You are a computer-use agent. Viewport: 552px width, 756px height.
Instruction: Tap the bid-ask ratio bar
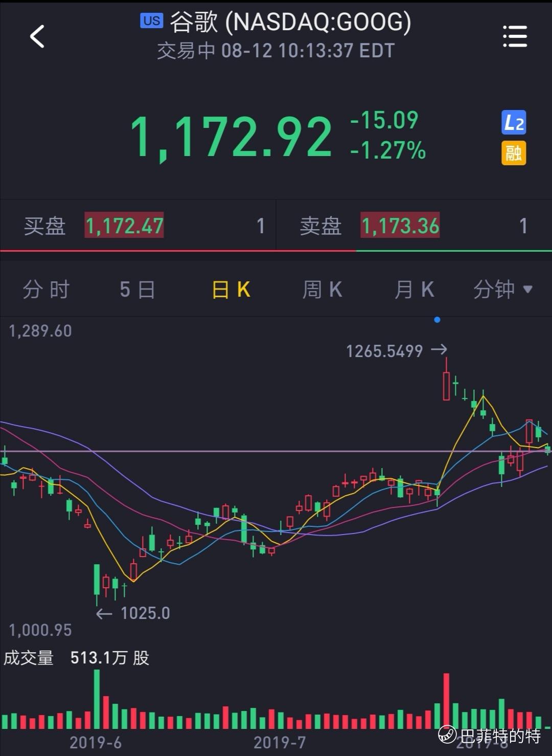(x=276, y=251)
